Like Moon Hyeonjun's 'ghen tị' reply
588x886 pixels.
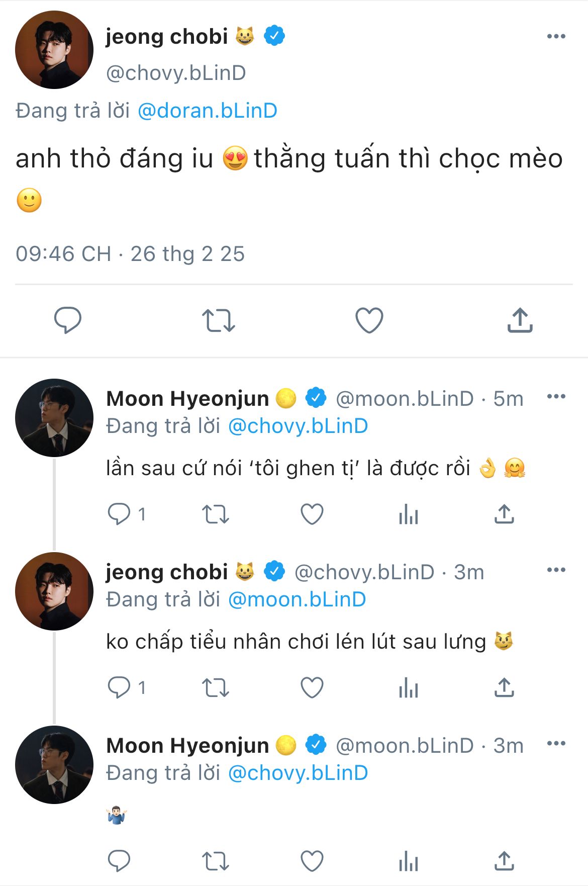pyautogui.click(x=312, y=514)
